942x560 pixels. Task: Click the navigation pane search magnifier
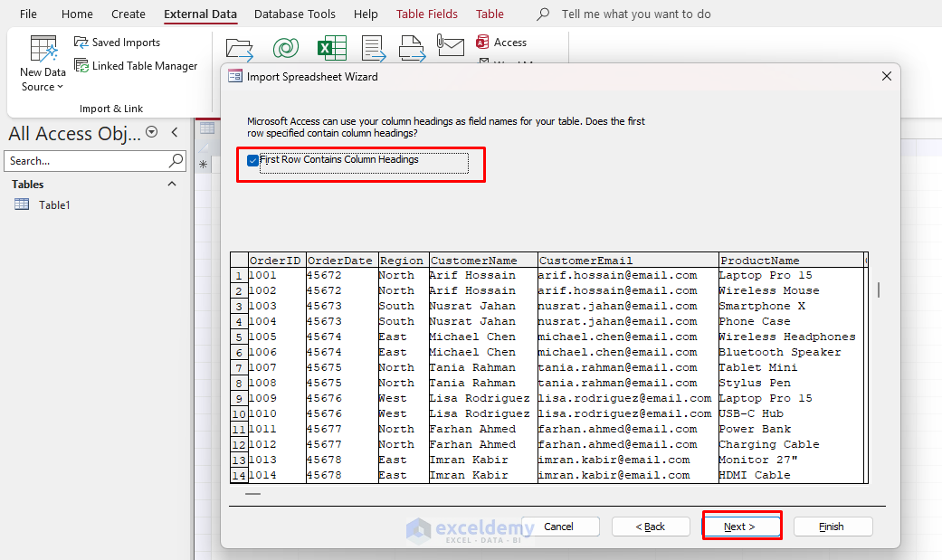point(176,160)
